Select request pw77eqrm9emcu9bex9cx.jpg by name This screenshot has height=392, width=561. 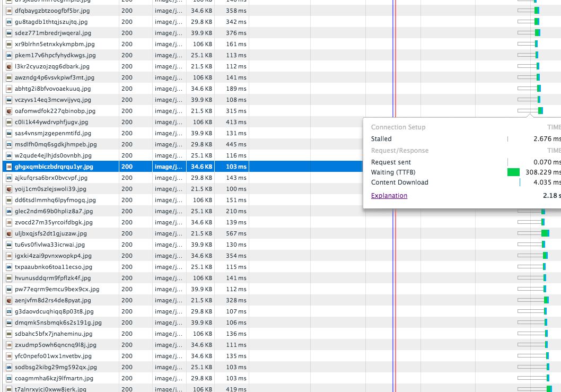[x=57, y=289]
